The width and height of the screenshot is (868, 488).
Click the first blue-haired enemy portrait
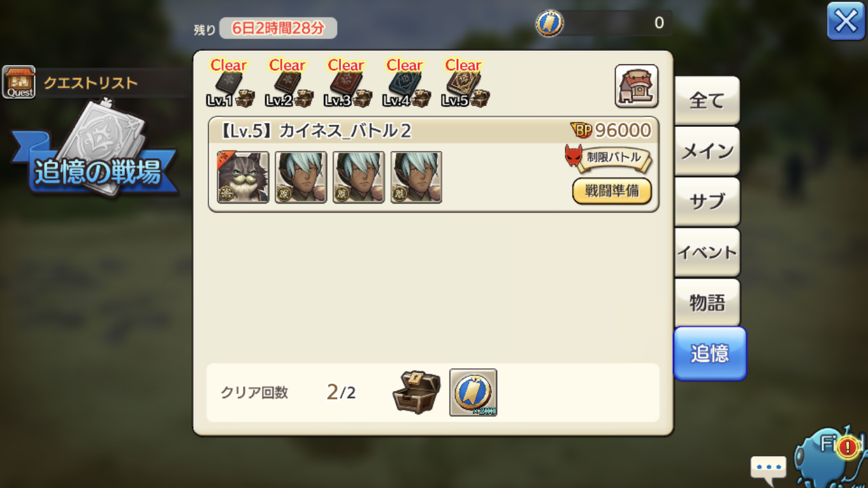(301, 178)
